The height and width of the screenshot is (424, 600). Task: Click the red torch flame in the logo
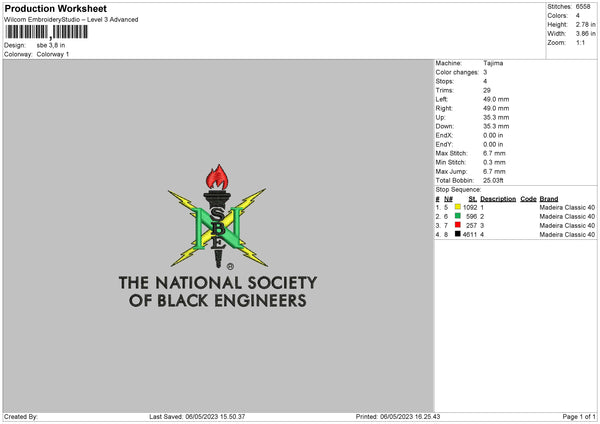pyautogui.click(x=217, y=176)
